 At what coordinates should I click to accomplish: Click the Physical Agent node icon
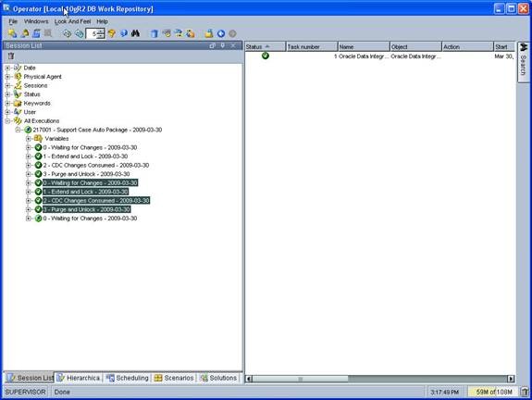(x=18, y=77)
